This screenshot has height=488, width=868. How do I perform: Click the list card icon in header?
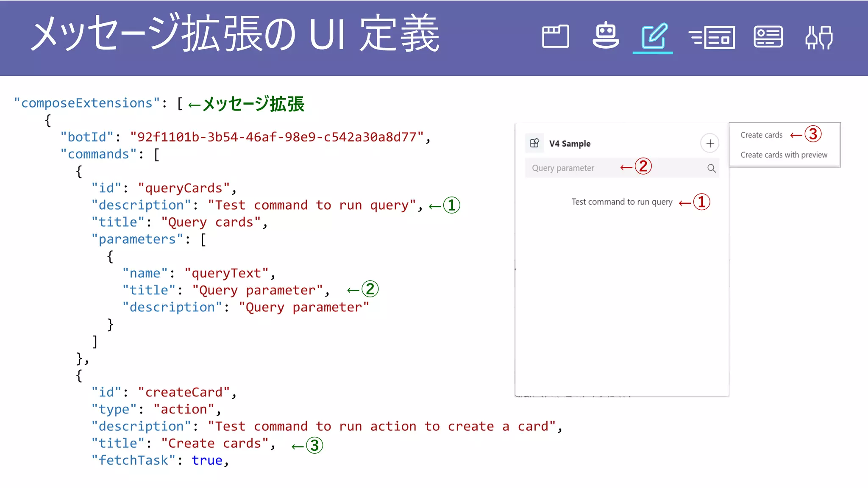coord(712,37)
